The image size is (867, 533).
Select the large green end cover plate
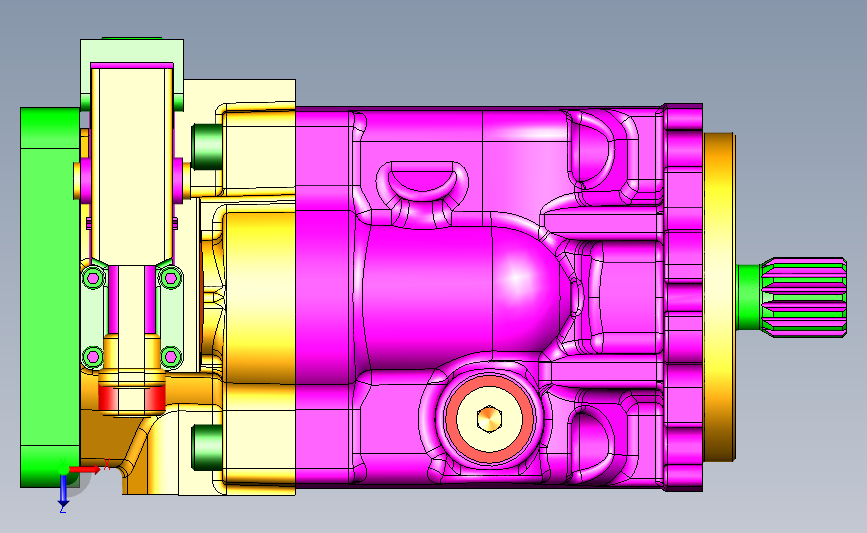50,297
